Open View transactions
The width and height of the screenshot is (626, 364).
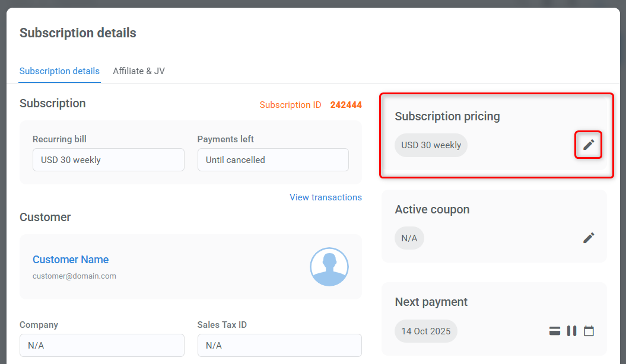[325, 197]
